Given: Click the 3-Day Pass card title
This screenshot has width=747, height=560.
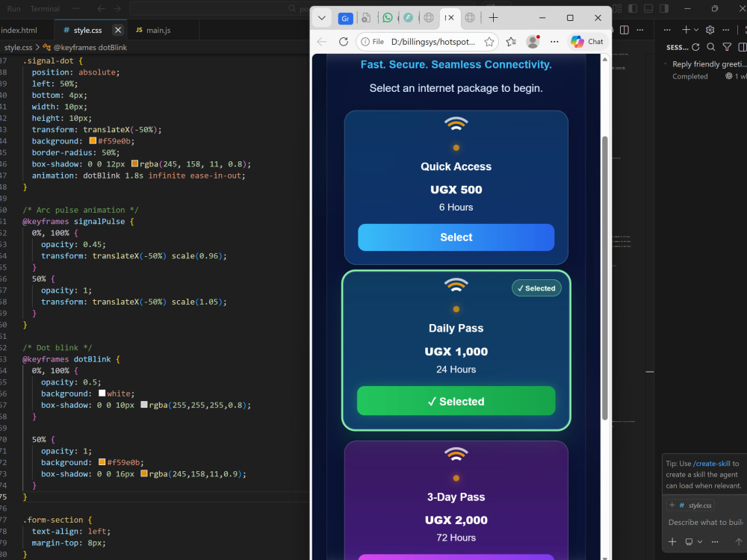Looking at the screenshot, I should click(x=456, y=497).
